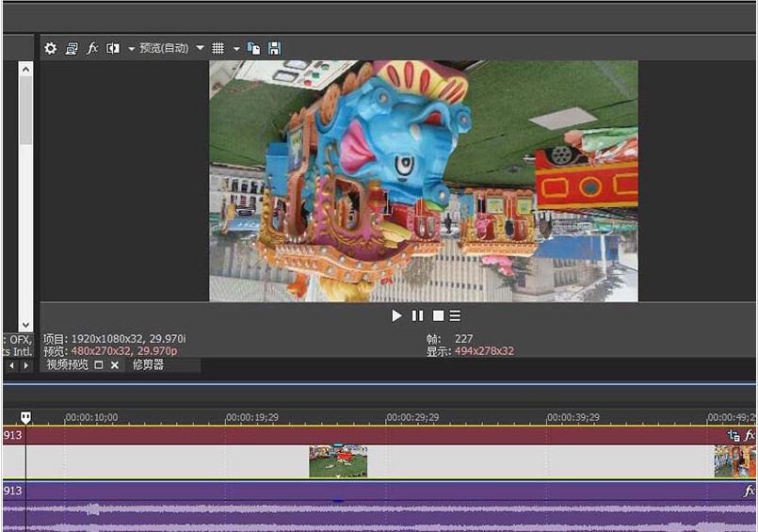Toggle the grid overlay icon
The image size is (758, 532).
click(218, 48)
